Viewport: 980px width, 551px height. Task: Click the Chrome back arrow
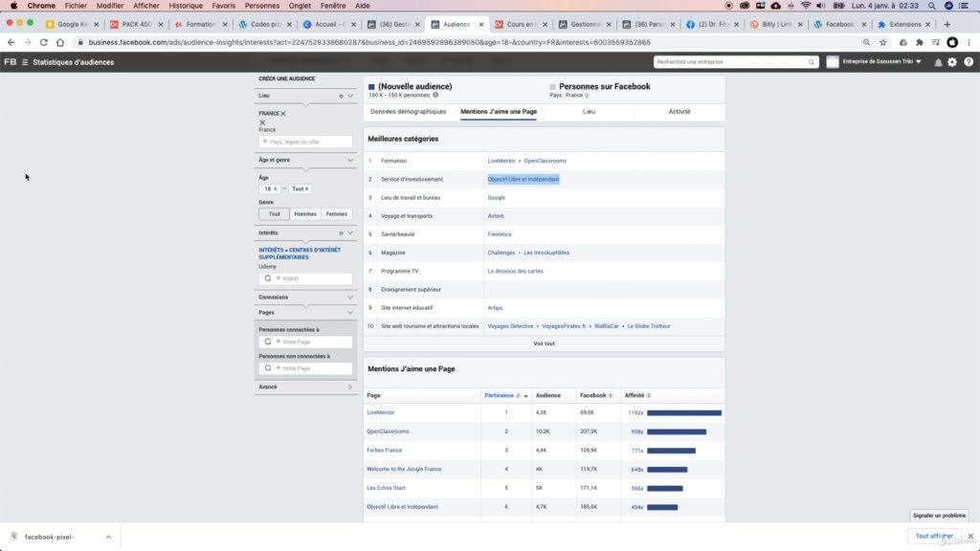(11, 42)
